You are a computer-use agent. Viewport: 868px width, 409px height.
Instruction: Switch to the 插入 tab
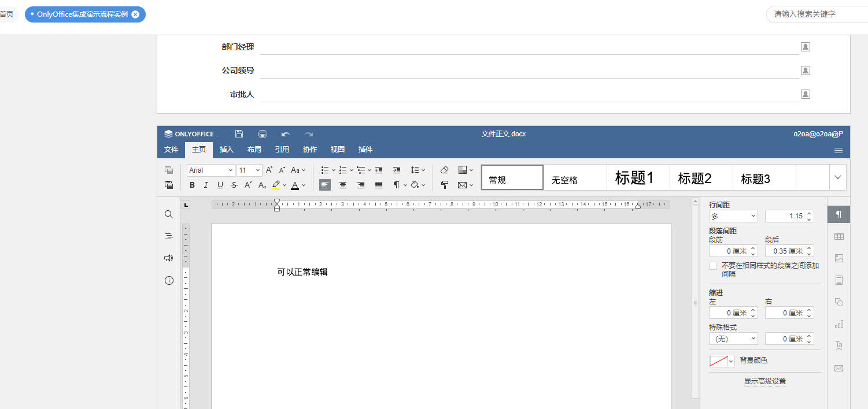[227, 150]
